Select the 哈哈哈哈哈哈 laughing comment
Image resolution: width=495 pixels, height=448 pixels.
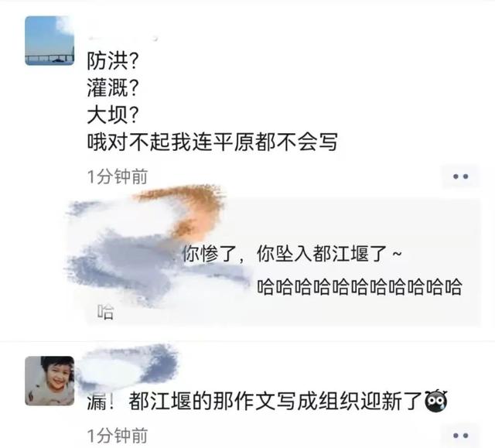[360, 287]
